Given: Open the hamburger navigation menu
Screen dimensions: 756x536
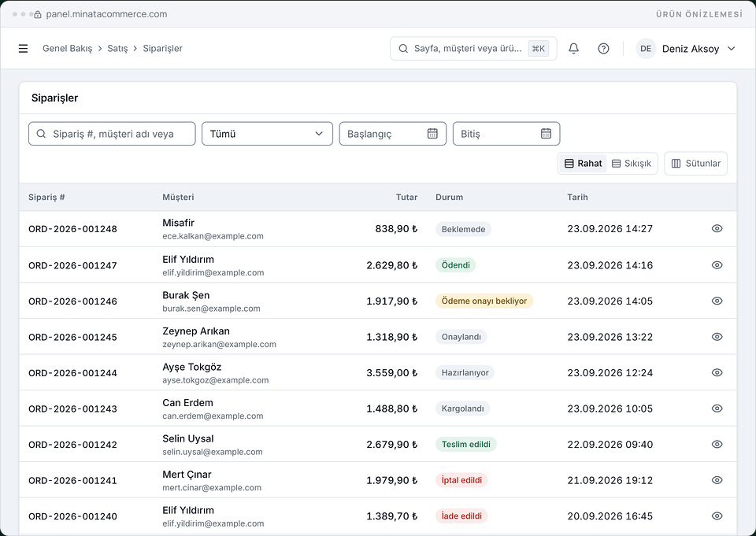Looking at the screenshot, I should 23,49.
